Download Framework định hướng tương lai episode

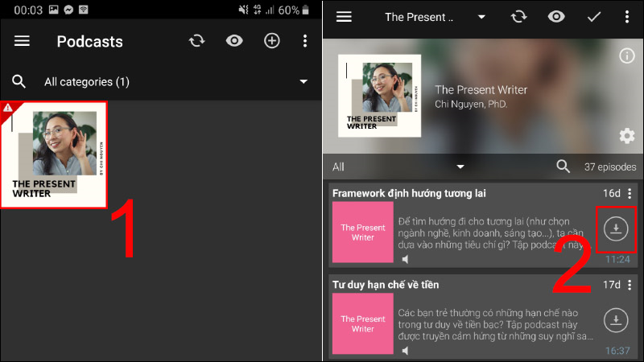[616, 229]
